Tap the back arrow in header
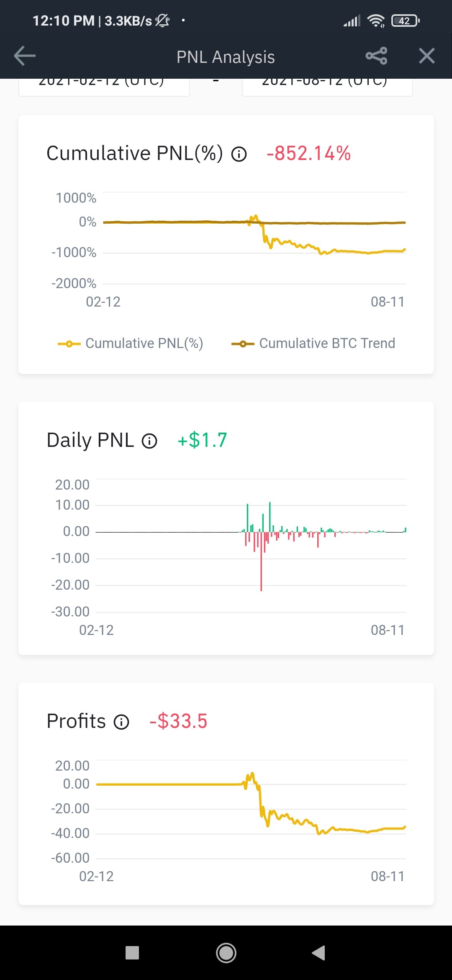The image size is (452, 980). 25,56
